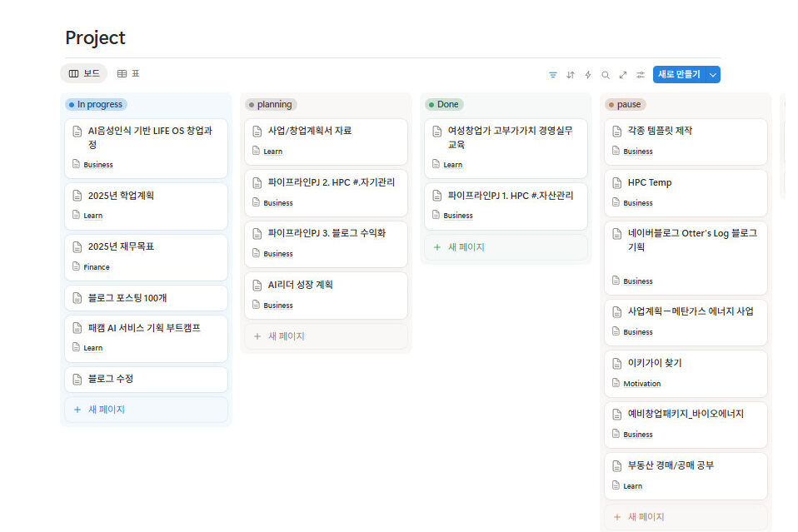Click the sort arrows icon
798x532 pixels.
point(571,75)
